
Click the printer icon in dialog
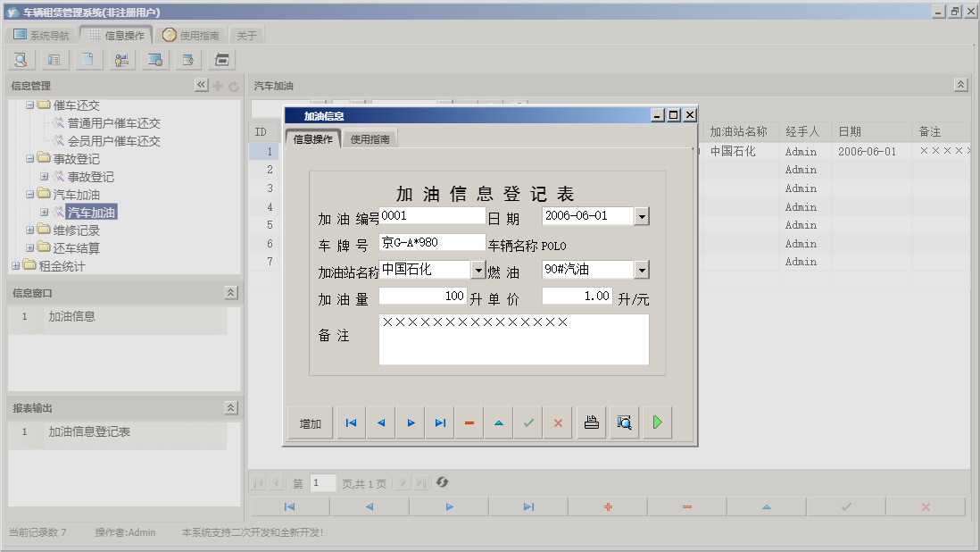(x=590, y=423)
